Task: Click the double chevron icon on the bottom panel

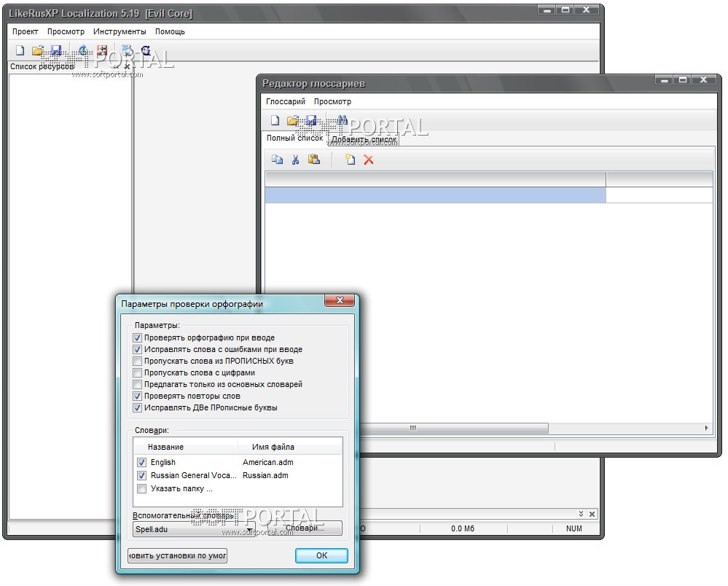Action: [x=581, y=514]
